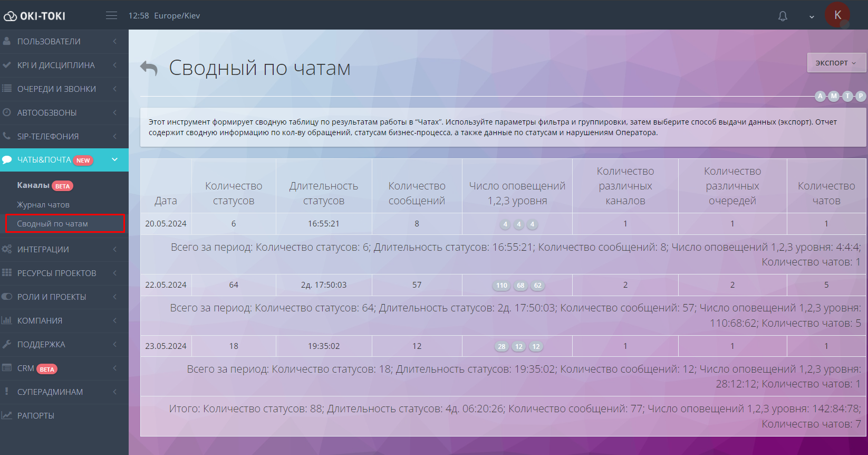Expand the Интеграции chevron
The image size is (868, 455).
[115, 249]
